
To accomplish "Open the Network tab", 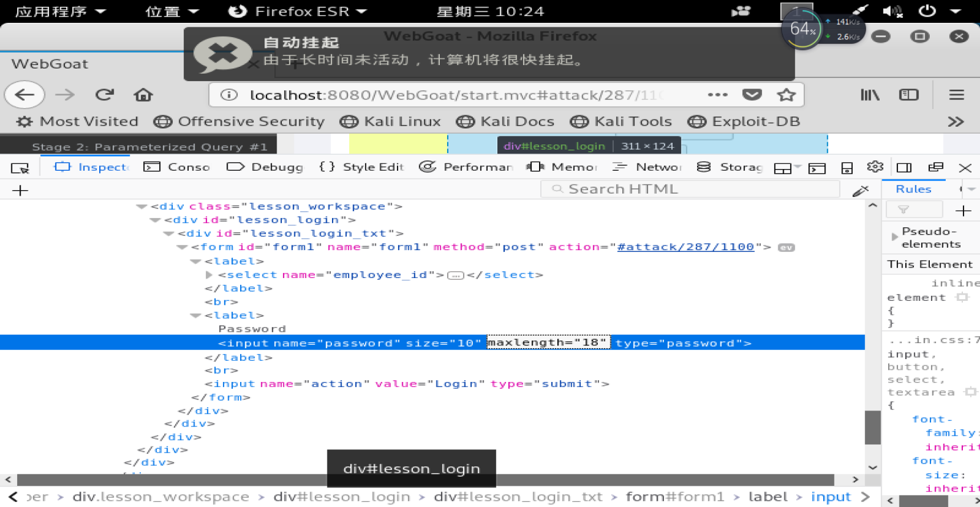I will (647, 167).
